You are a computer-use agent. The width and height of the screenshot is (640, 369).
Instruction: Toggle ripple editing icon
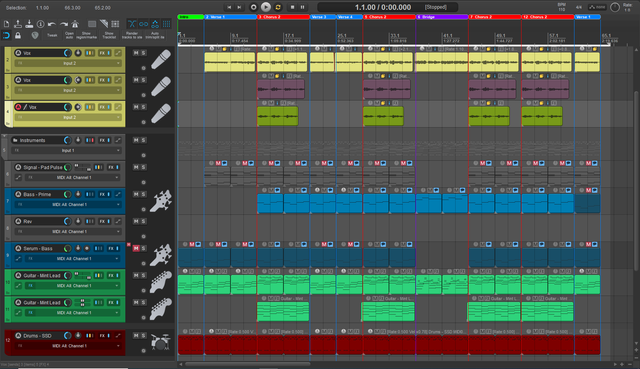click(155, 24)
